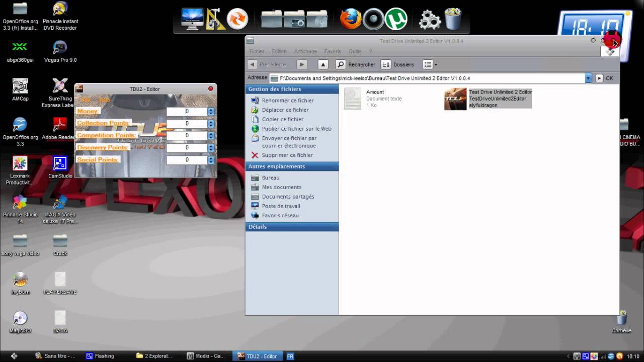
Task: Select the Crack folder on desktop
Action: (x=60, y=245)
